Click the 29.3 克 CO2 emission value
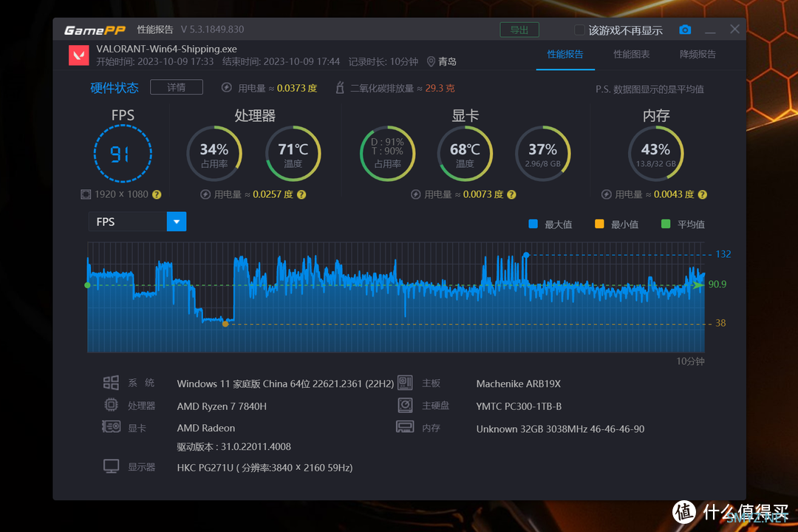The width and height of the screenshot is (798, 532). click(x=440, y=88)
